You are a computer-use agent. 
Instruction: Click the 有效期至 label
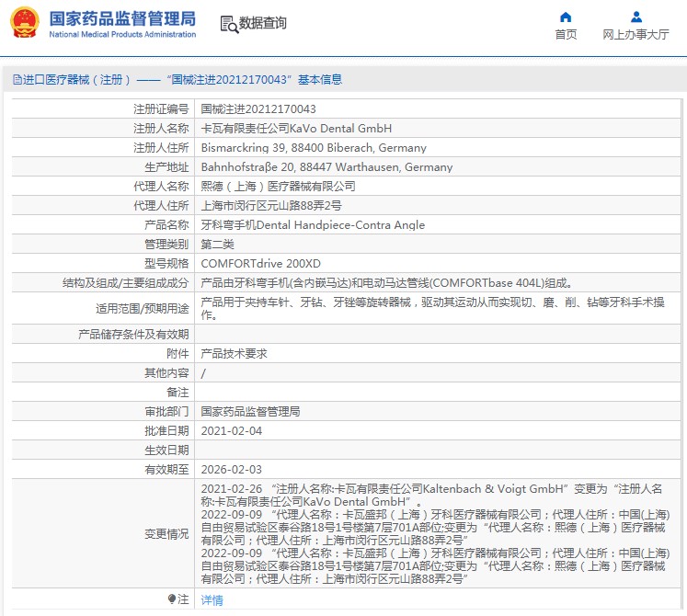pos(166,469)
